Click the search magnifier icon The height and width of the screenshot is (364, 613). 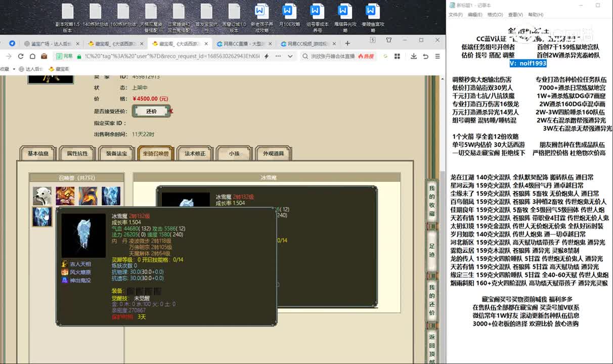point(305,56)
